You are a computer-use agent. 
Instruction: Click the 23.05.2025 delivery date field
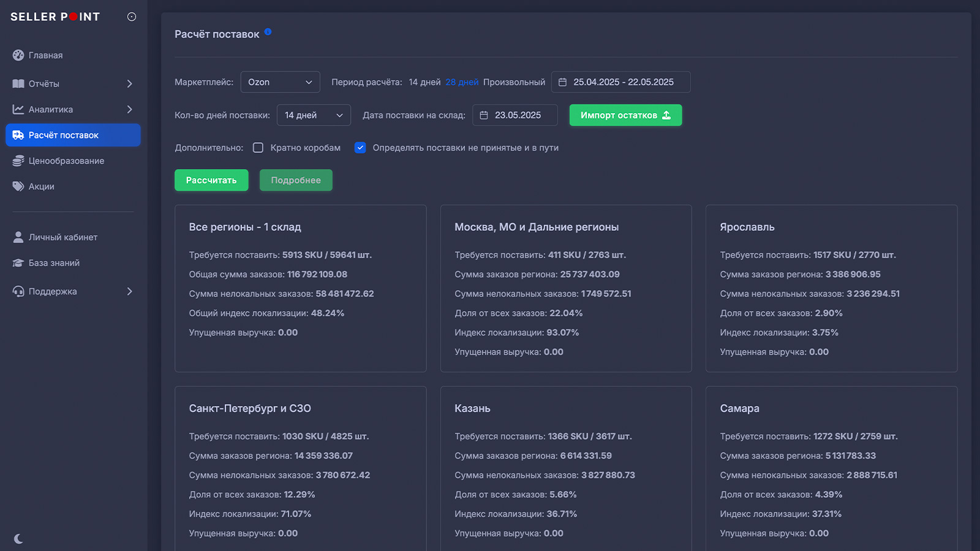coord(514,115)
